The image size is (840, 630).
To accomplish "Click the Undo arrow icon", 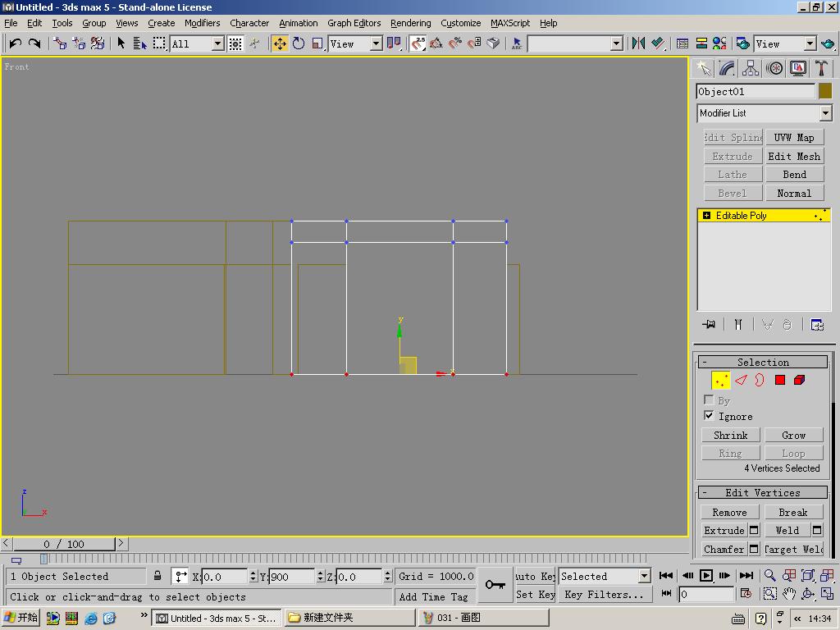I will coord(15,43).
